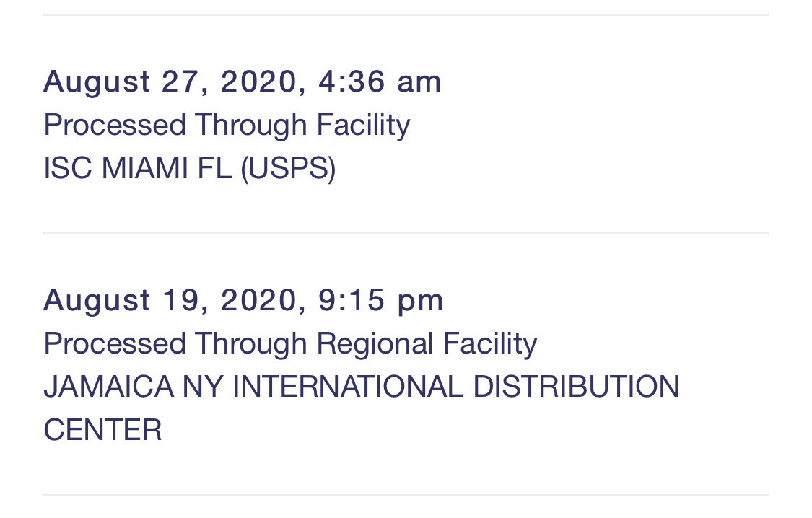
Task: Click the "(USPS)" label in parentheses
Action: tap(288, 169)
